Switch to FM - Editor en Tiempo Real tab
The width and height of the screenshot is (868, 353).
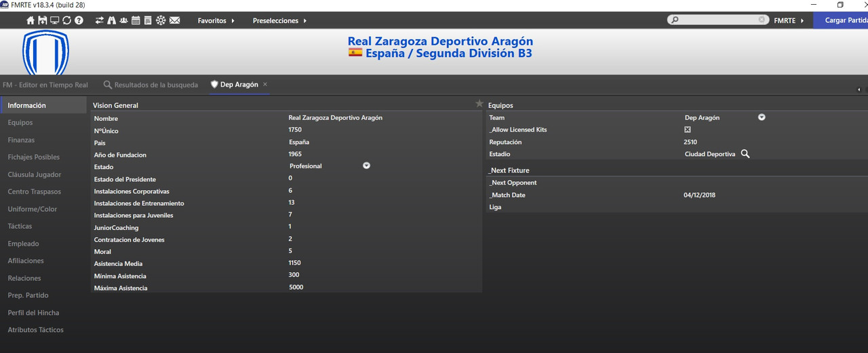click(45, 85)
